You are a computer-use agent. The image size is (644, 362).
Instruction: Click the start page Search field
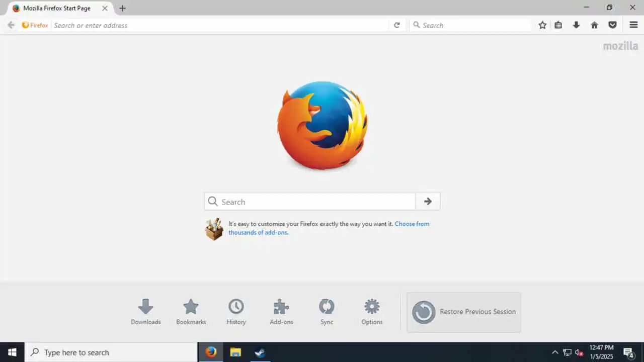[310, 202]
